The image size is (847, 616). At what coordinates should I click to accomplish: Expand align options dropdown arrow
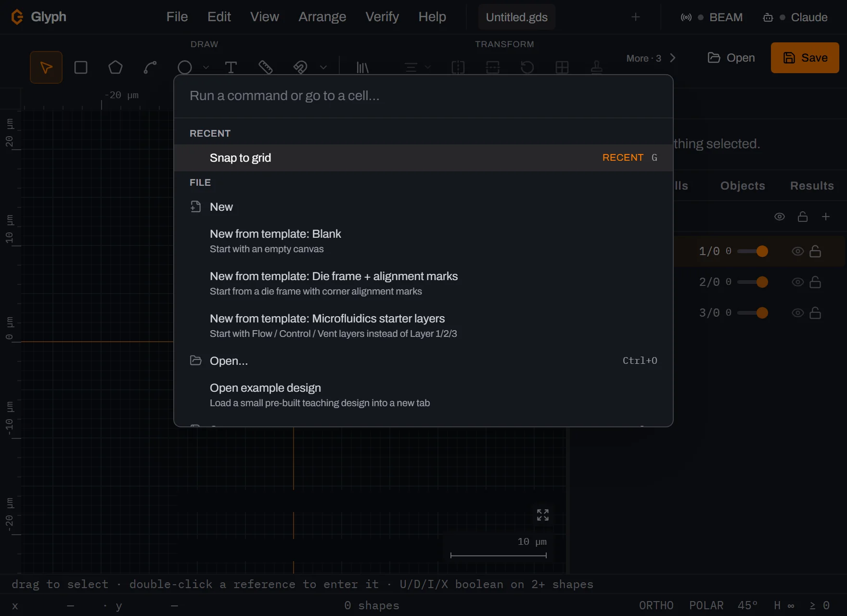tap(427, 67)
